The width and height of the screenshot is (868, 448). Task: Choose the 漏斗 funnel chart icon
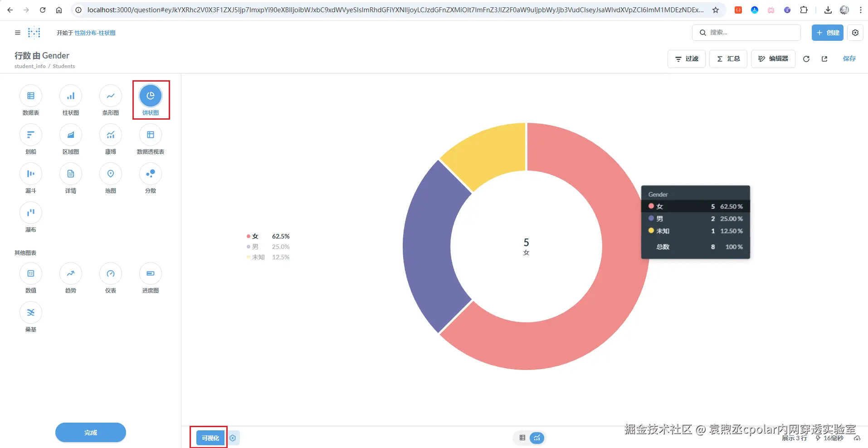tap(31, 174)
